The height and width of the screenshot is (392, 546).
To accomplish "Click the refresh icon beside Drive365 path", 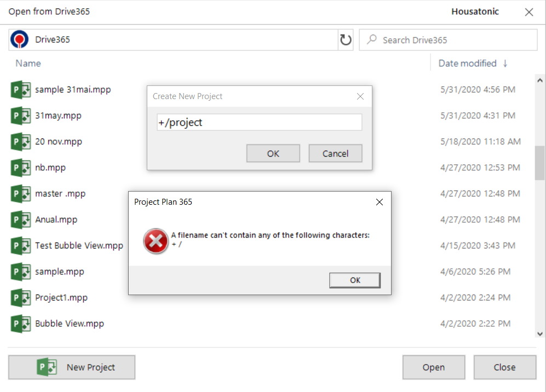I will click(346, 40).
